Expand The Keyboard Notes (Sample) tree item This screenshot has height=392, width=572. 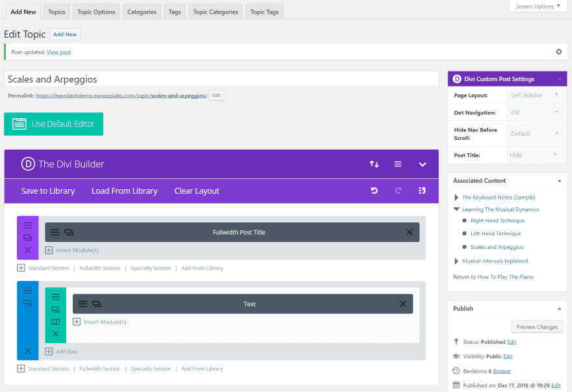456,197
